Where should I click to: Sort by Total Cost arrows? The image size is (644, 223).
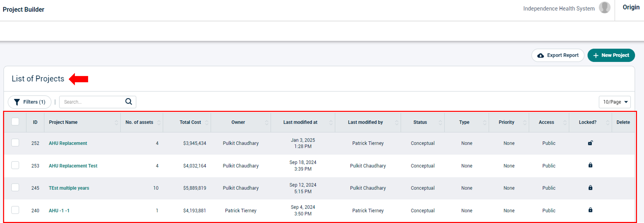coord(207,123)
